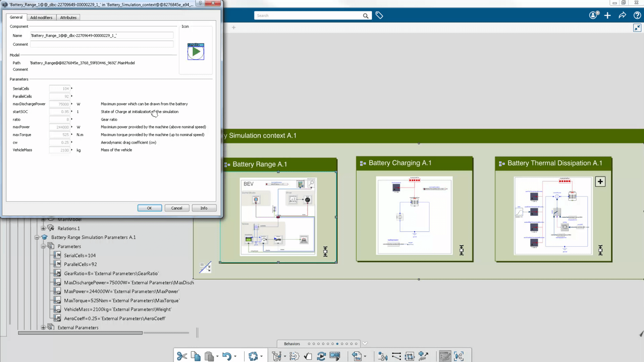Click the MainModel play/run icon

[196, 52]
